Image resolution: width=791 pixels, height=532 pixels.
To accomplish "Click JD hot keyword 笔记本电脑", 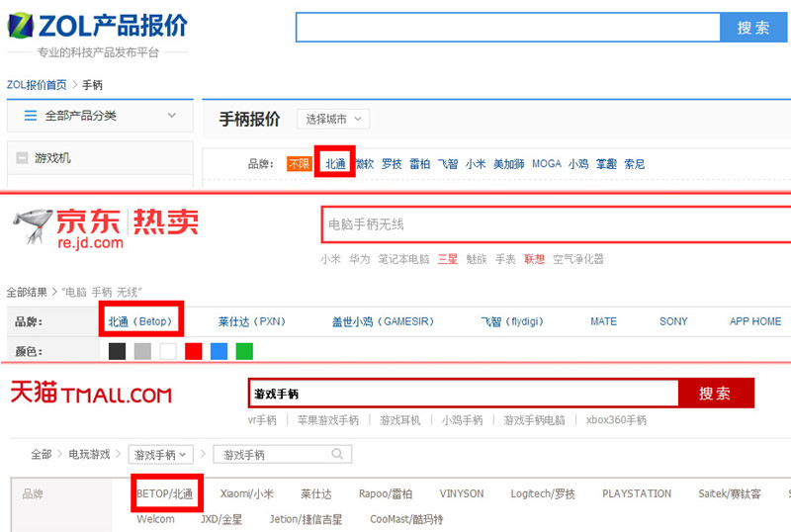I will [x=403, y=259].
